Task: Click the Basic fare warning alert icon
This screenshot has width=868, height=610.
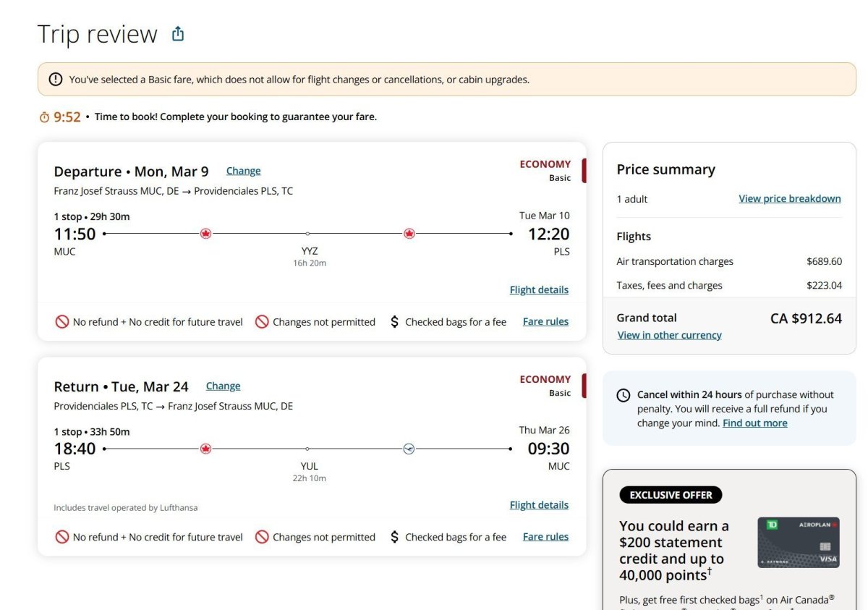Action: [x=56, y=80]
